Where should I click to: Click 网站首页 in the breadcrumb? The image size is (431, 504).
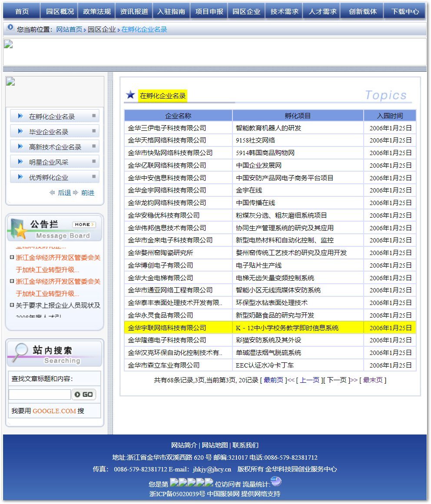[x=69, y=30]
